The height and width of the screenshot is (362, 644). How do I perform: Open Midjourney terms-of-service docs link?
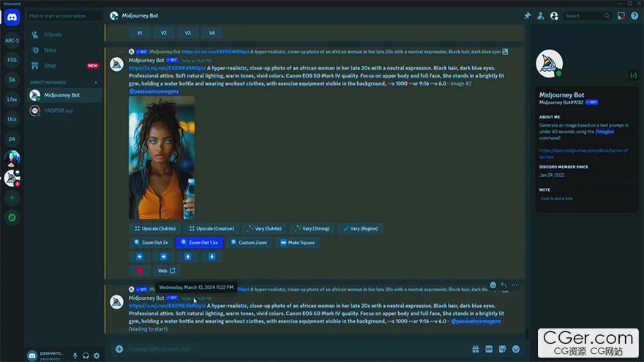point(584,154)
